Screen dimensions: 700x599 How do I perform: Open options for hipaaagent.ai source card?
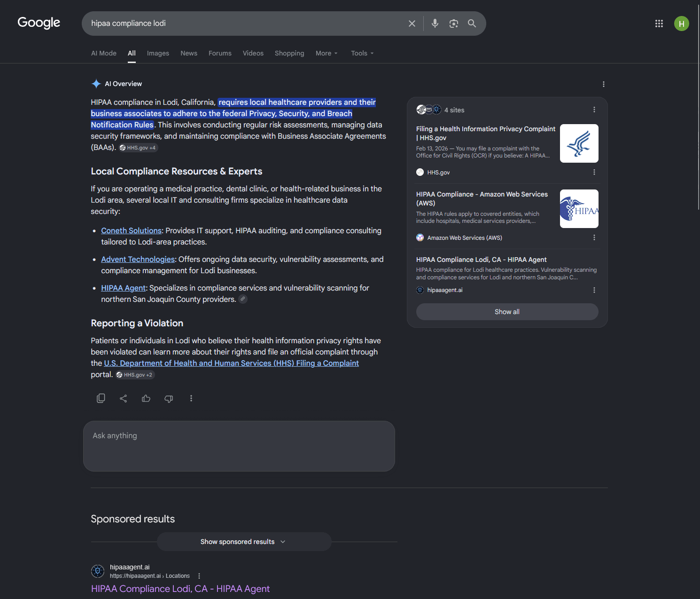[594, 290]
